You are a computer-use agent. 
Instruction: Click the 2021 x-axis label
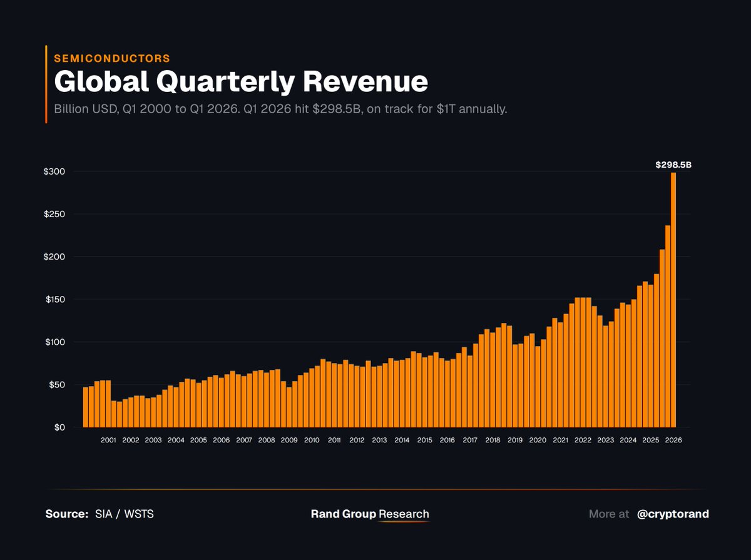pos(560,440)
